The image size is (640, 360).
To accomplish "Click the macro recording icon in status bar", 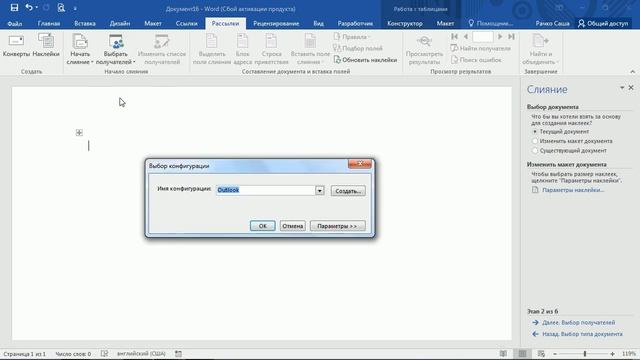I will point(178,354).
